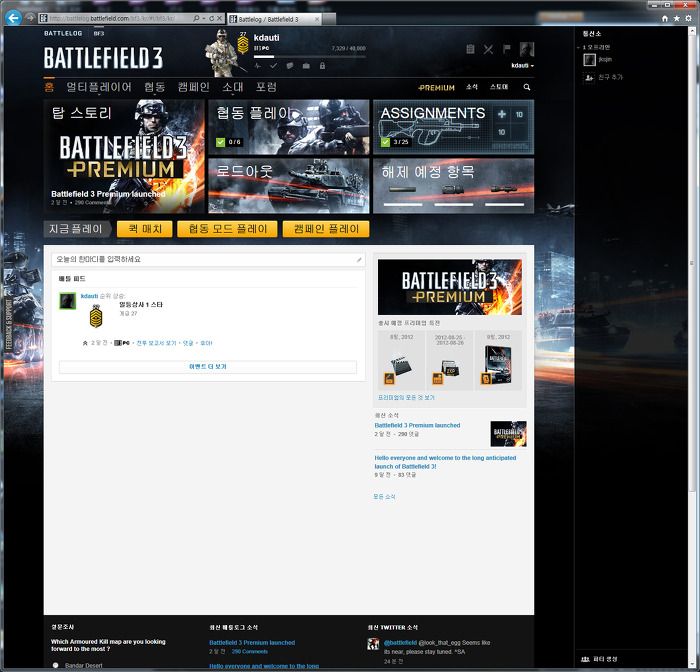
Task: Click the status message input field
Action: 208,259
